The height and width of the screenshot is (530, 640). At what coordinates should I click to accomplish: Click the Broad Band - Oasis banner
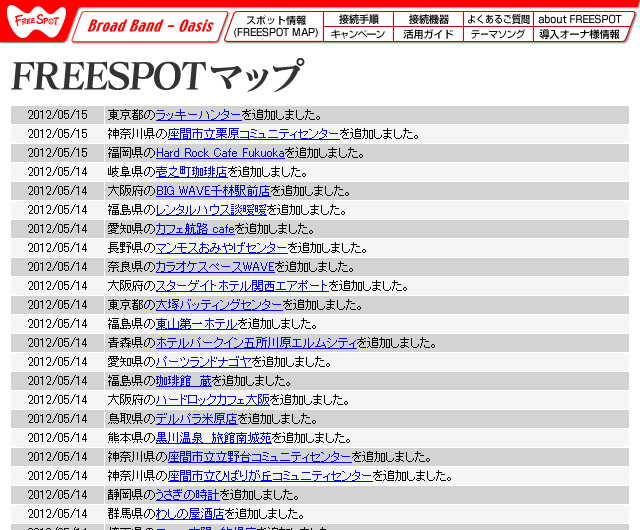point(150,26)
